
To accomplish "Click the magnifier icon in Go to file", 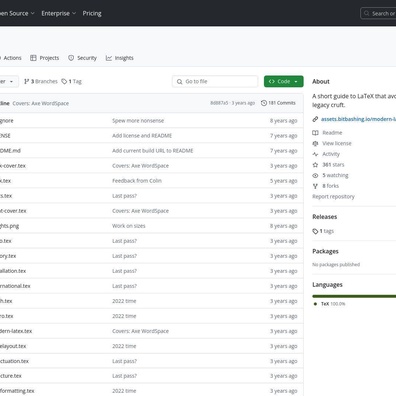I will [180, 82].
